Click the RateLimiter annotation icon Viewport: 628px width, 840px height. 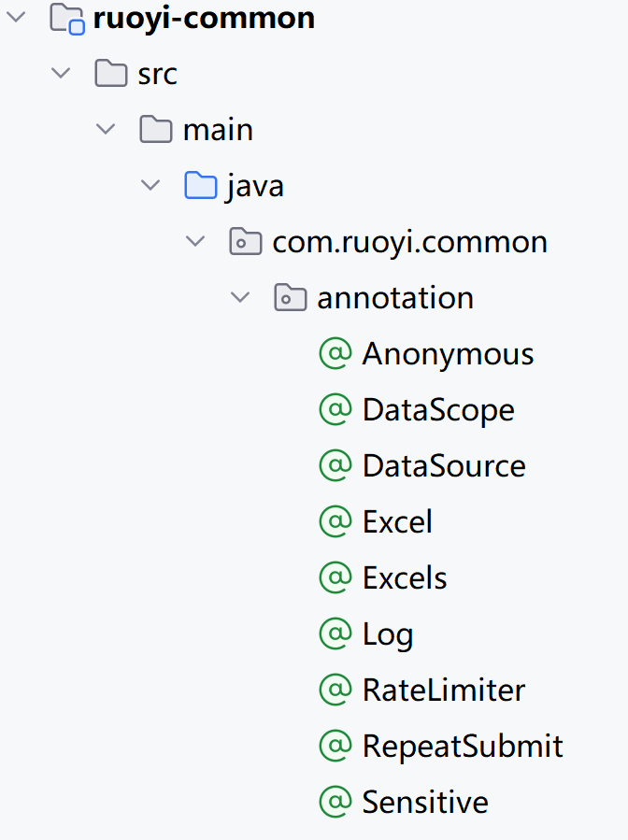[x=335, y=690]
